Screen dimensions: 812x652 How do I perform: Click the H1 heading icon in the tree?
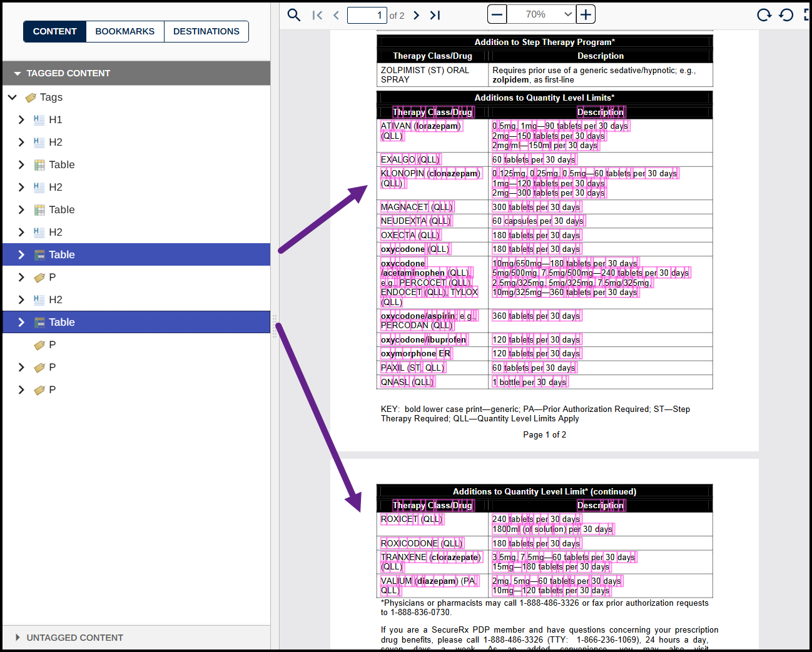pyautogui.click(x=39, y=120)
